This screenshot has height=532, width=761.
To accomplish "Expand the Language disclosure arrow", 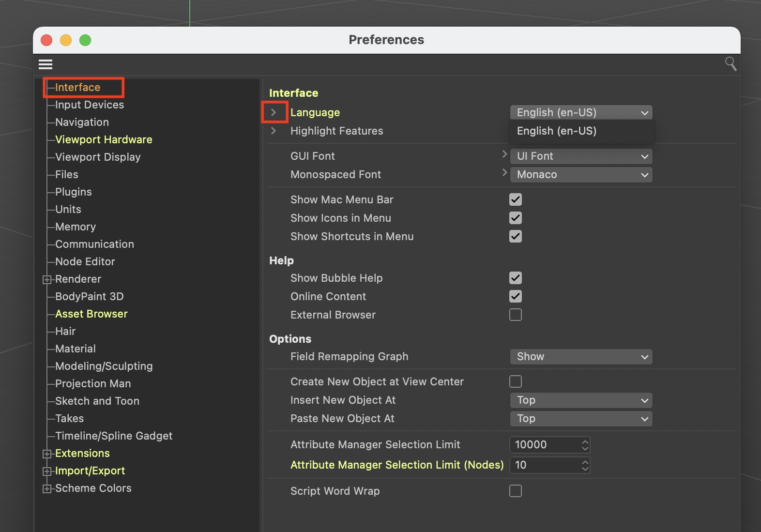I will click(274, 112).
